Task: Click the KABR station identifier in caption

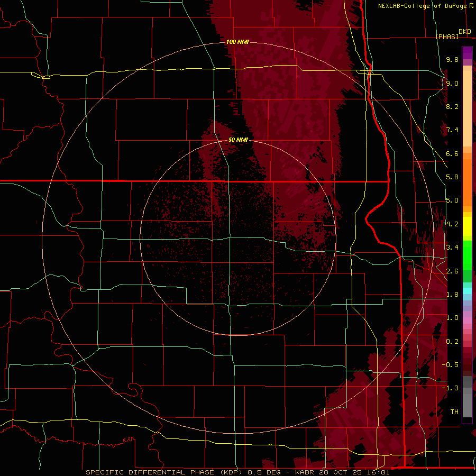Action: click(x=305, y=472)
